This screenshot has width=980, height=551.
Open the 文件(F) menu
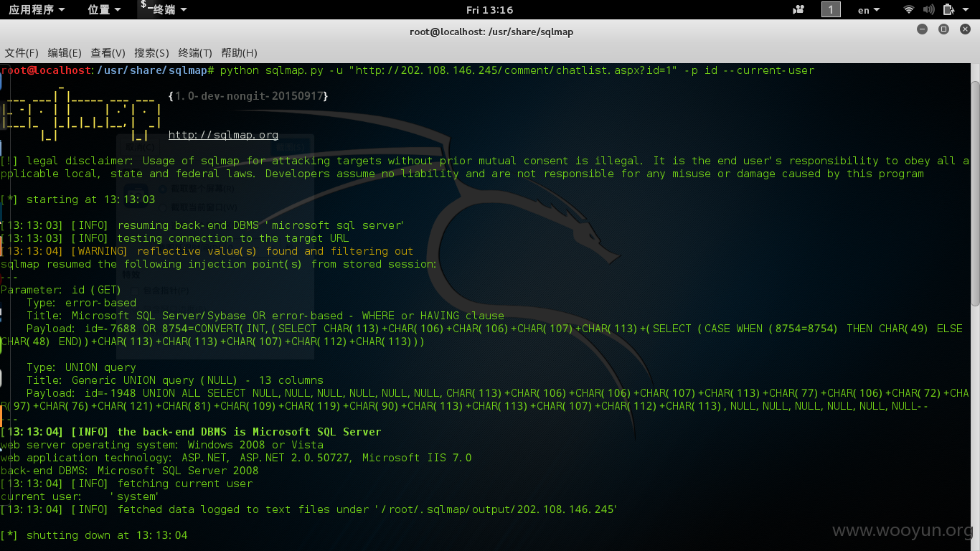pyautogui.click(x=22, y=52)
